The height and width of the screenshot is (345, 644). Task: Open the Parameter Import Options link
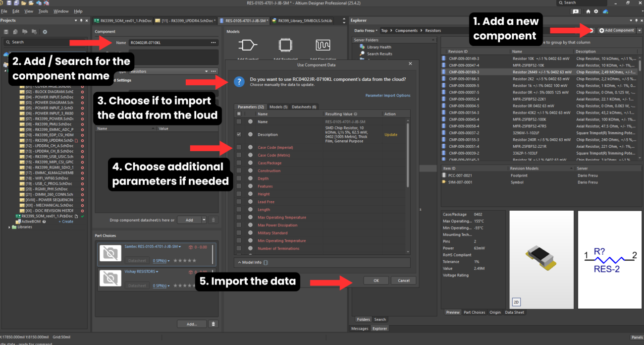tap(387, 96)
